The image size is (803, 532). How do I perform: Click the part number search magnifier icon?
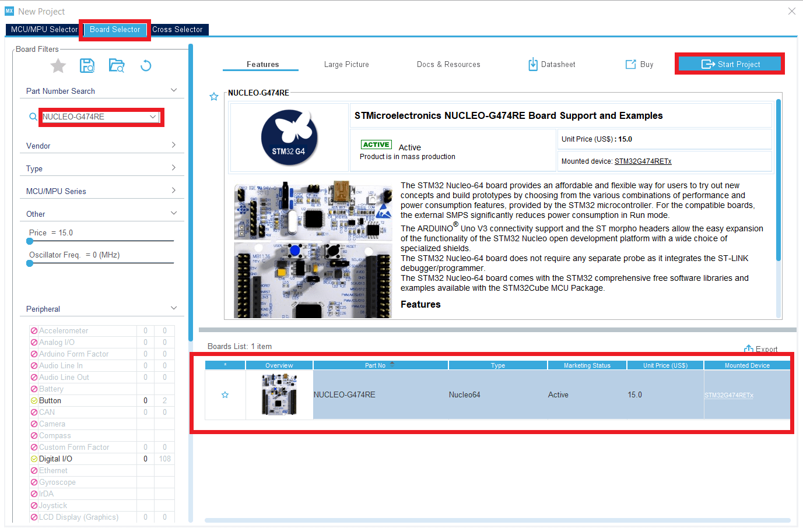(33, 117)
